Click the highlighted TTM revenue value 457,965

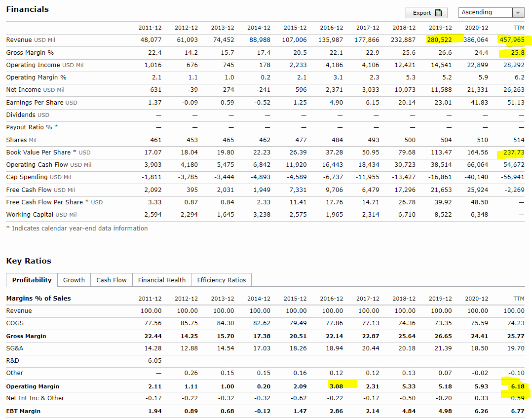(x=512, y=39)
